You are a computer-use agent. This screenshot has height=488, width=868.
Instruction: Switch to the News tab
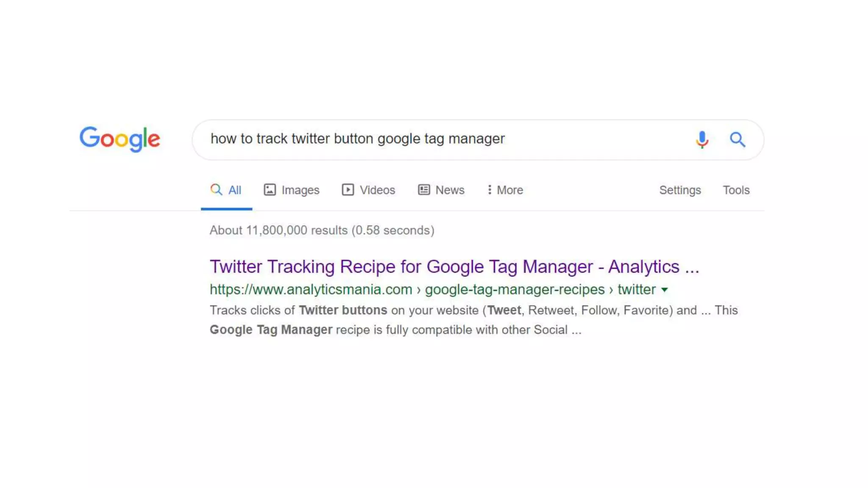(450, 190)
